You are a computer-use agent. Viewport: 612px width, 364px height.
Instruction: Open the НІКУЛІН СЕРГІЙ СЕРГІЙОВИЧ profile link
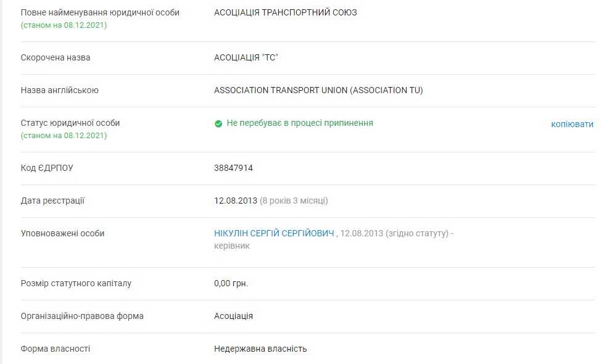(x=274, y=233)
